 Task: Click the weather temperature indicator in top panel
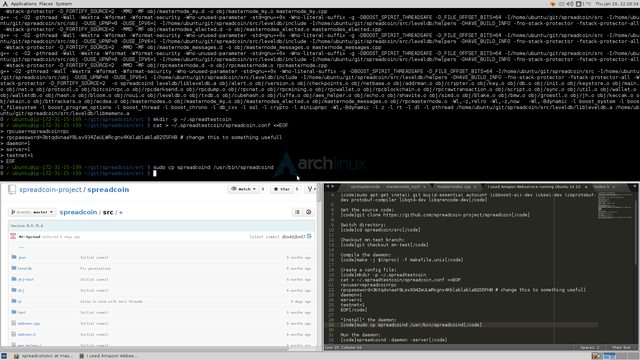point(583,4)
